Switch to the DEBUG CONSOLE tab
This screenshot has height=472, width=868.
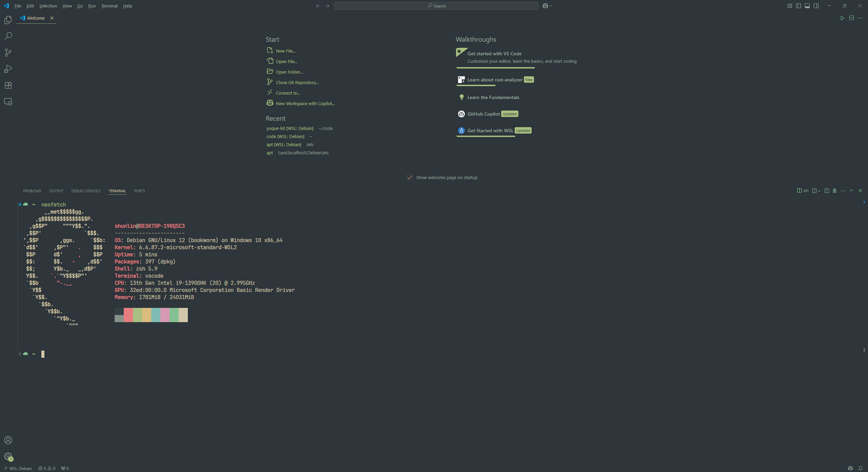[x=86, y=191]
